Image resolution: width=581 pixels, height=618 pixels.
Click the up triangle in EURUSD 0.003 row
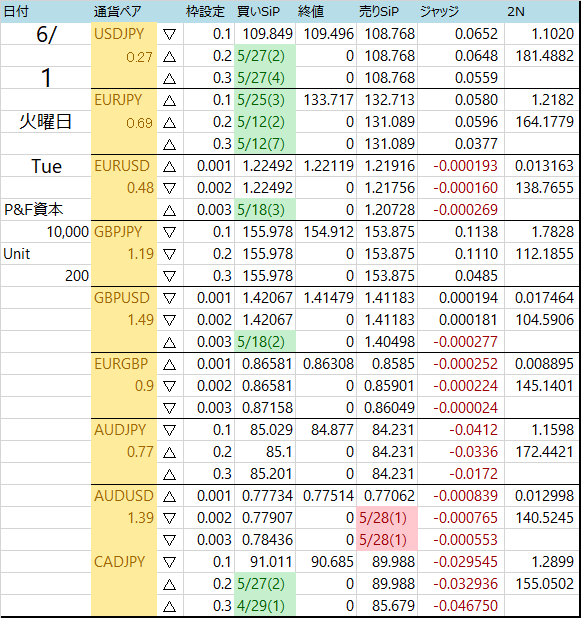coord(169,211)
